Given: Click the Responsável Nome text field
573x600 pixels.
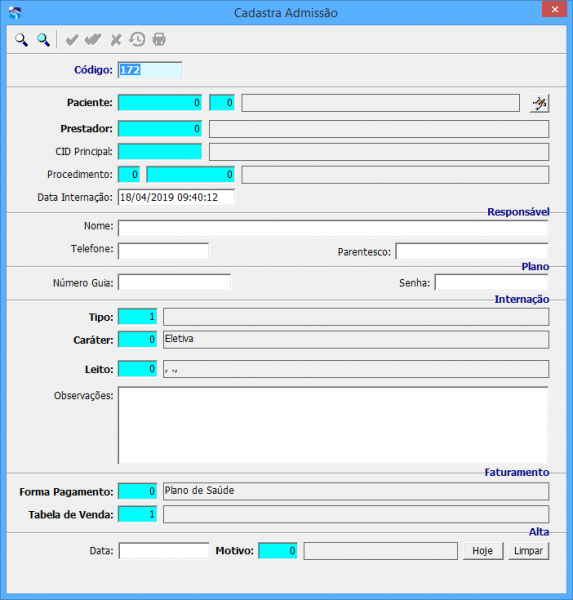Looking at the screenshot, I should (x=333, y=228).
